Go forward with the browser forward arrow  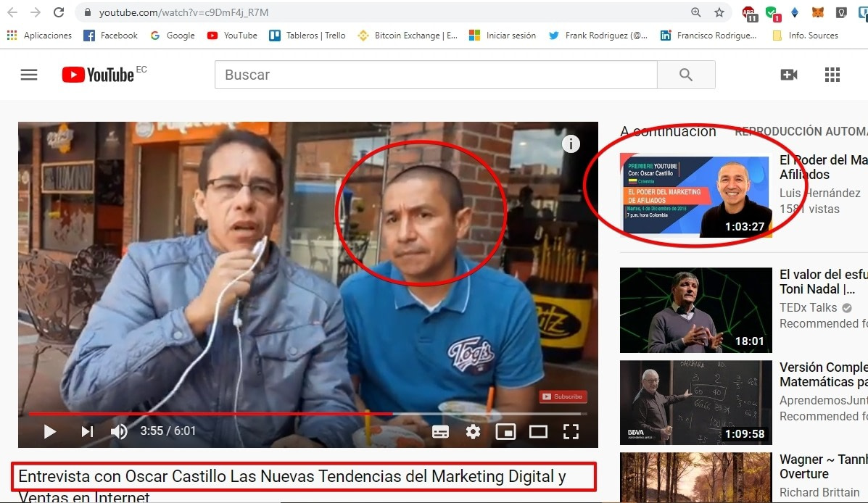[36, 12]
